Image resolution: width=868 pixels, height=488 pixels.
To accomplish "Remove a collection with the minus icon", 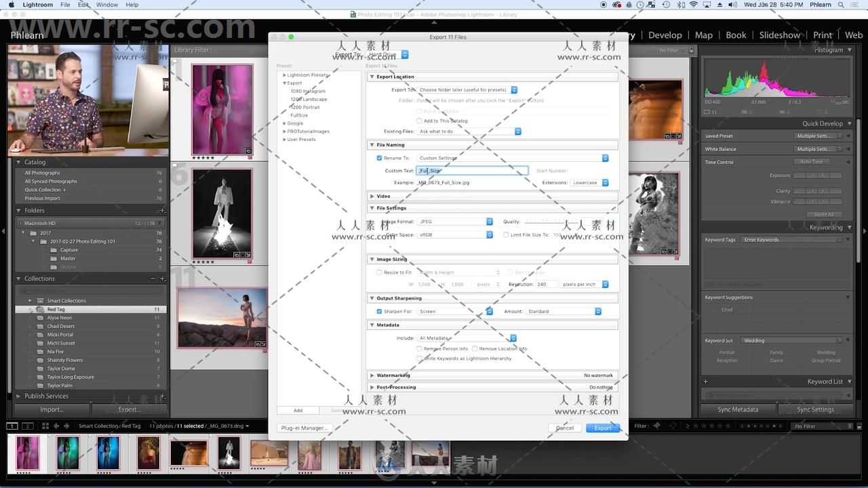I will (153, 279).
